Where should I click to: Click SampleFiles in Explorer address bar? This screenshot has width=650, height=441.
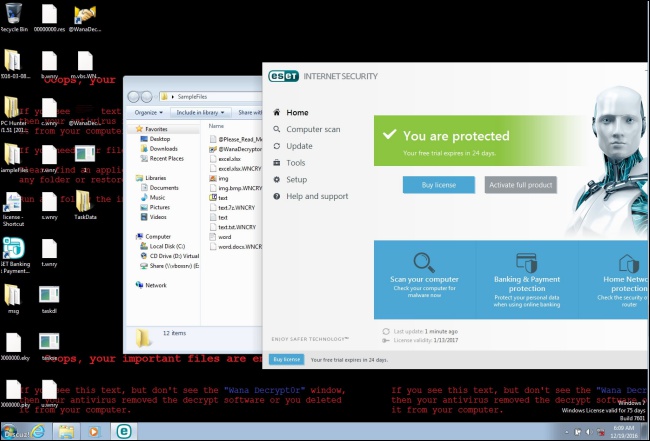click(x=192, y=97)
